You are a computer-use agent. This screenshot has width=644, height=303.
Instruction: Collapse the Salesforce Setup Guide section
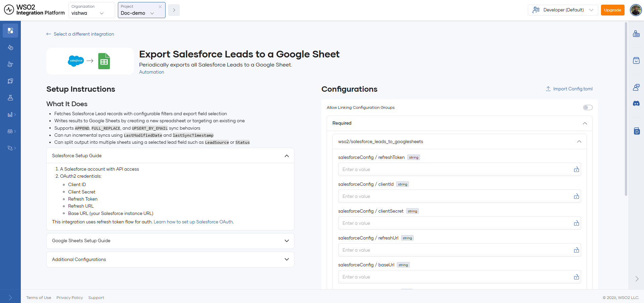[x=170, y=156]
